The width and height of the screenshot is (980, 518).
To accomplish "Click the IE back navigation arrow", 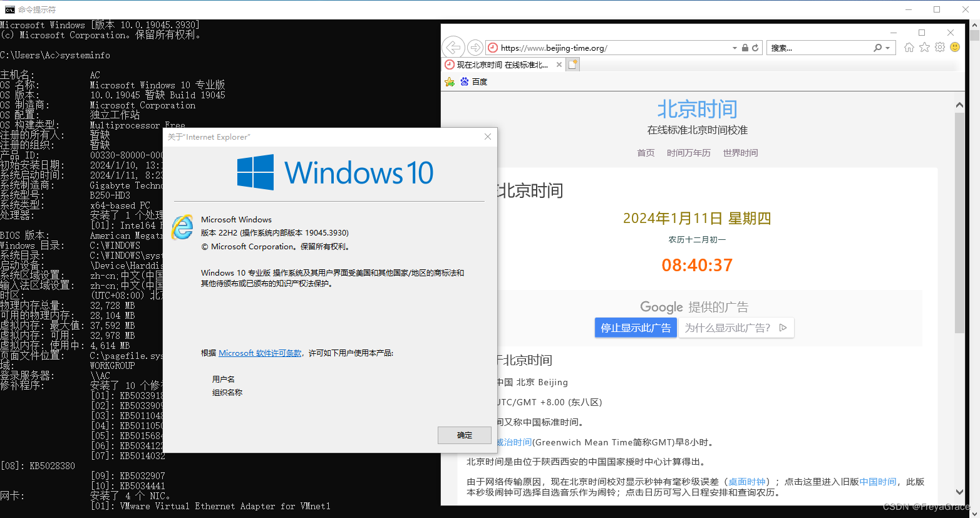I will [x=453, y=48].
